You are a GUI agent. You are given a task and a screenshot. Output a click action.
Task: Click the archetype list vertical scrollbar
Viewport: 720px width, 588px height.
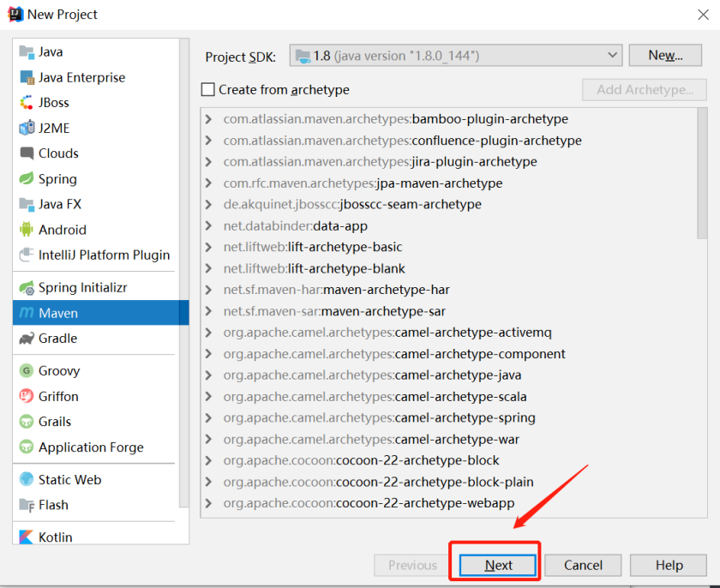[x=702, y=173]
